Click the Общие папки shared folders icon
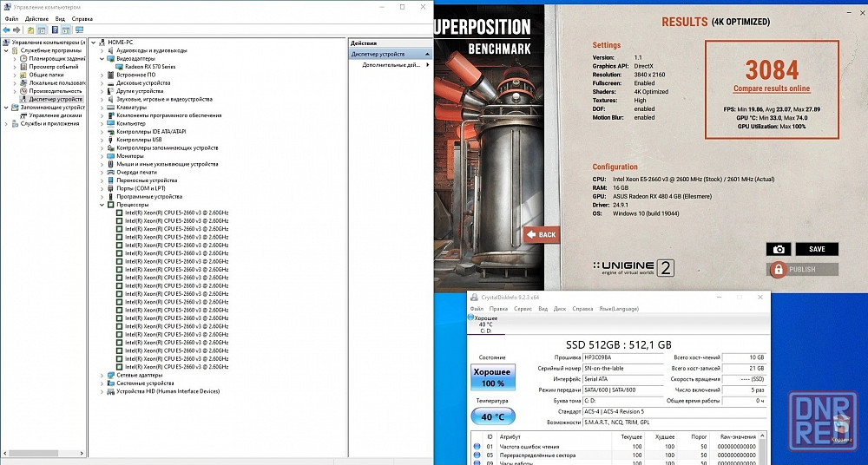Viewport: 868px width, 465px height. [23, 75]
